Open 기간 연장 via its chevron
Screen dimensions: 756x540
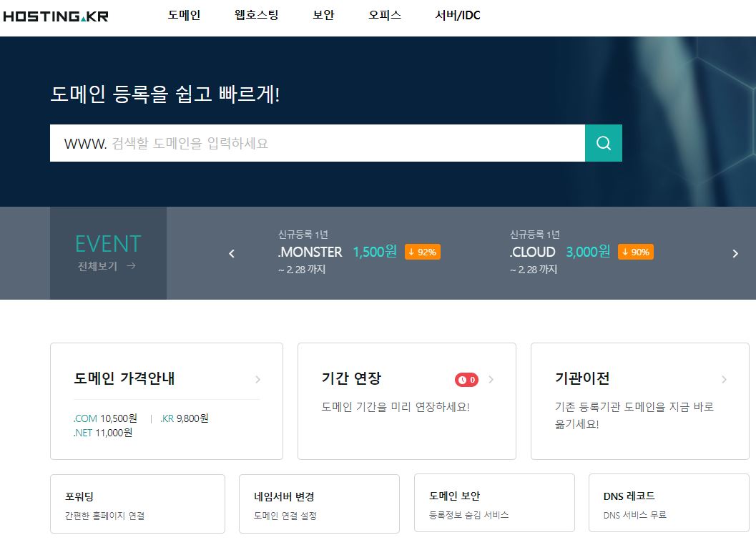491,380
